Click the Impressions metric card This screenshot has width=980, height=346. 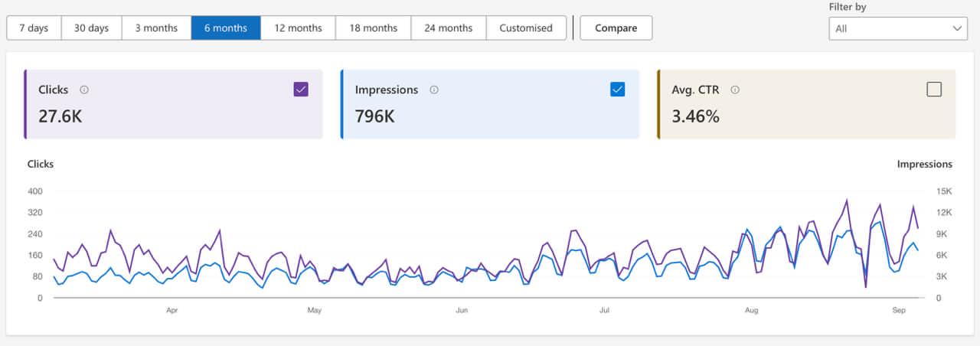pyautogui.click(x=490, y=115)
